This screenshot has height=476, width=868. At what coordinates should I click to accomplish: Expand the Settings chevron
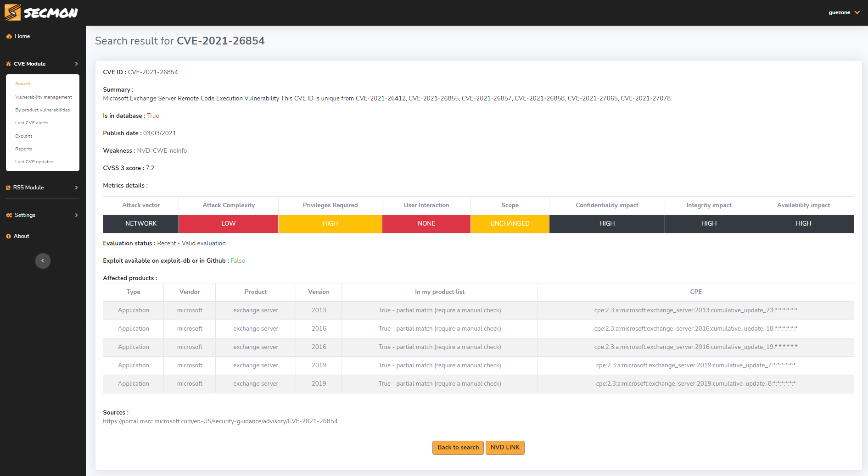pyautogui.click(x=76, y=215)
